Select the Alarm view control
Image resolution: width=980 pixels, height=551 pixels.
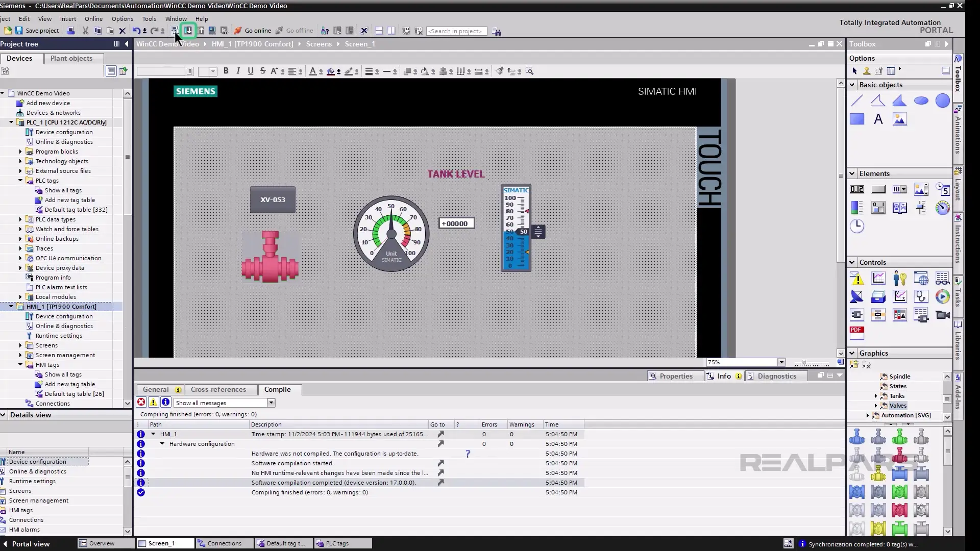tap(857, 279)
